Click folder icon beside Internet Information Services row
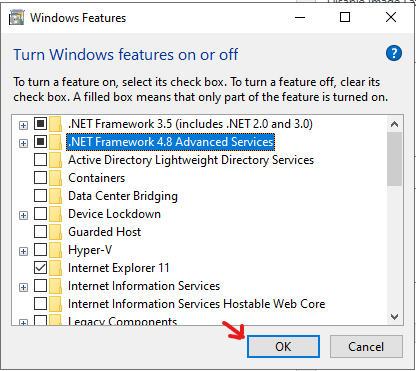The width and height of the screenshot is (416, 371). click(x=55, y=286)
